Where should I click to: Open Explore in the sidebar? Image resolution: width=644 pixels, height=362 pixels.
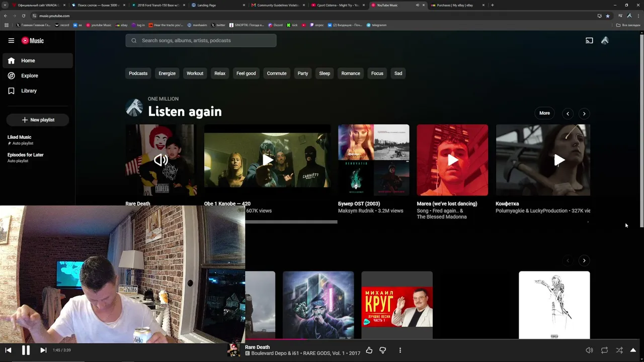click(x=38, y=76)
